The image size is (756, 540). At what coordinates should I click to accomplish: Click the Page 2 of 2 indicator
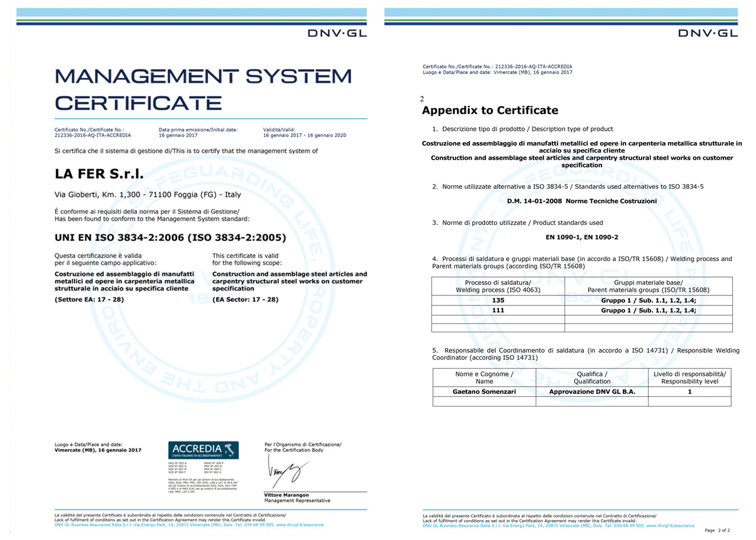pyautogui.click(x=717, y=531)
